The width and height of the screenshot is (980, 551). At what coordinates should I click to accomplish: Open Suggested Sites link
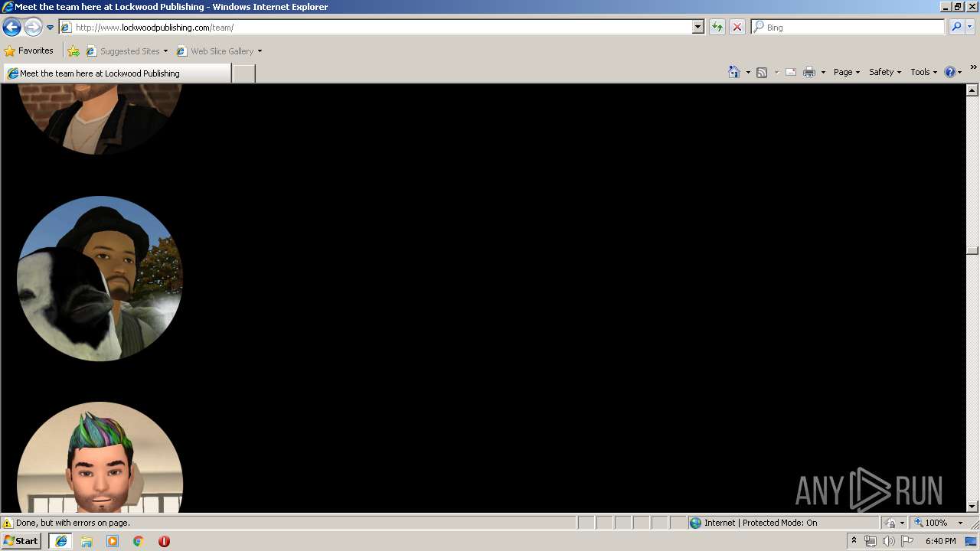[x=126, y=51]
